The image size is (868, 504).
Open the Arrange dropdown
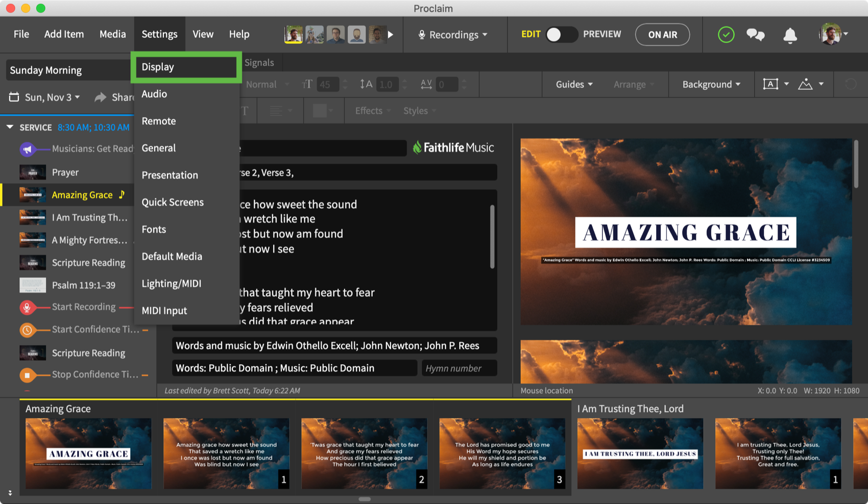coord(634,84)
